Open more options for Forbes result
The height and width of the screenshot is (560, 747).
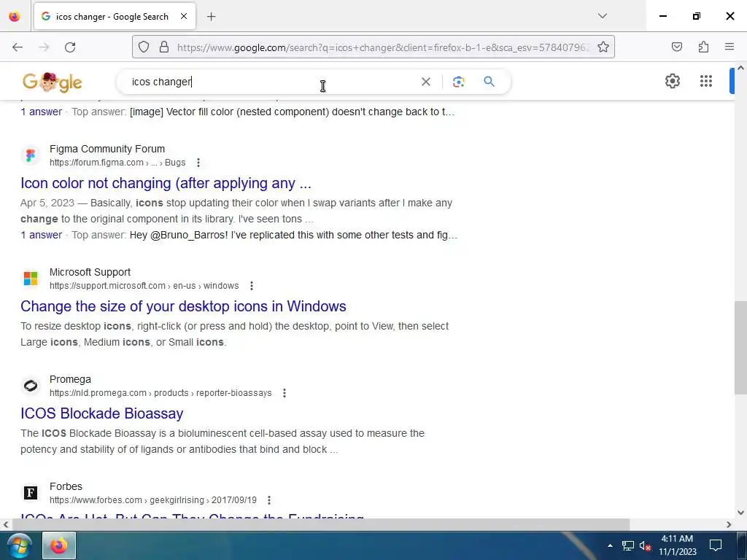coord(269,500)
